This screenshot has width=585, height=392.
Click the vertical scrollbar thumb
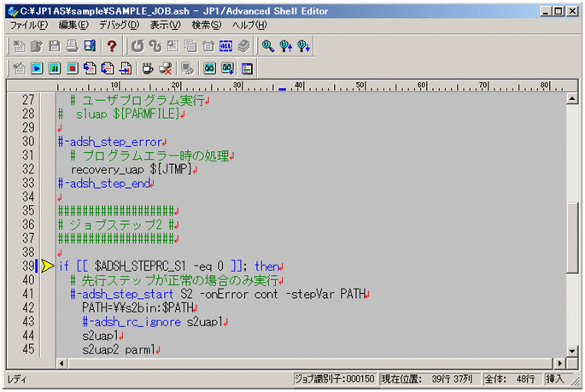coord(572,238)
